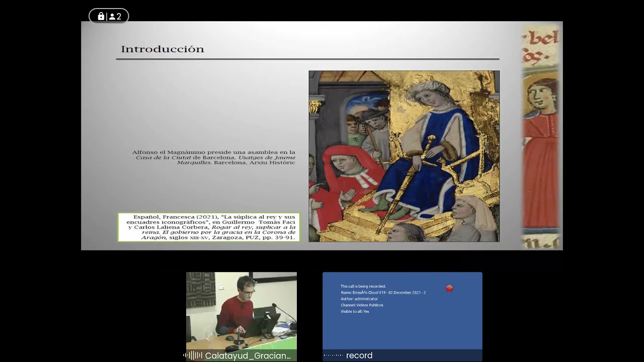Viewport: 644px width, 362px height.
Task: Click the 'Author: administrator' line
Action: click(x=359, y=299)
